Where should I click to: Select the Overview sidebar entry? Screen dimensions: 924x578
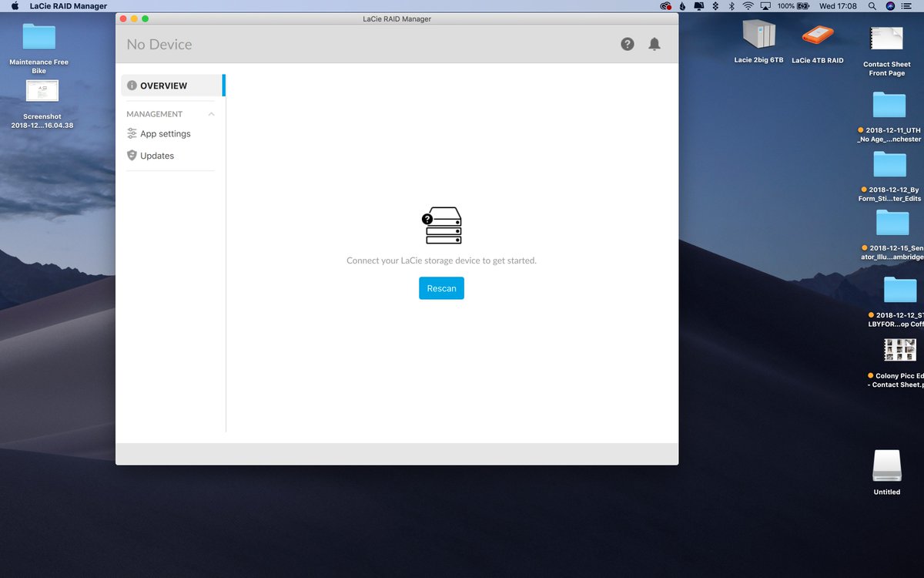[162, 86]
